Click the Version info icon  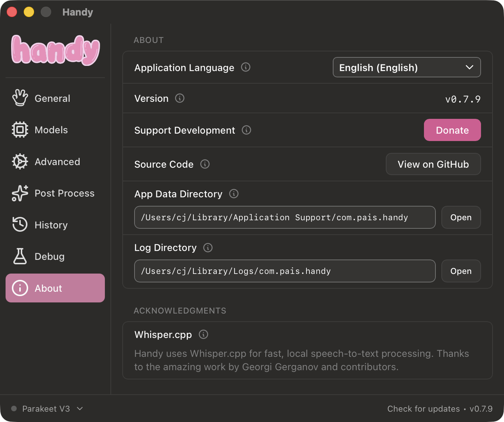pos(180,98)
